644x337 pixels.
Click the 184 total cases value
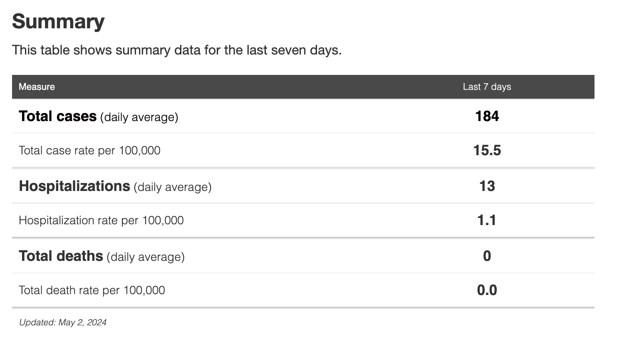pyautogui.click(x=487, y=116)
